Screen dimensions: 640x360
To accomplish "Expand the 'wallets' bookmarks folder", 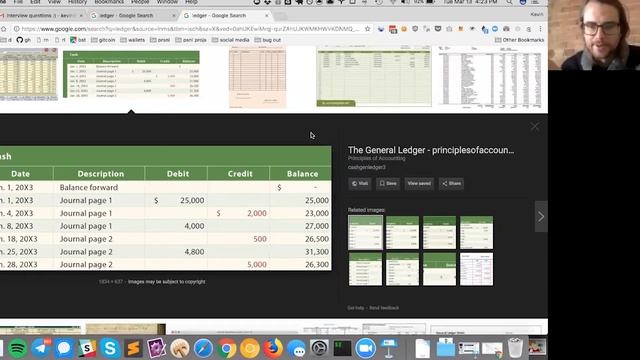I will [132, 40].
